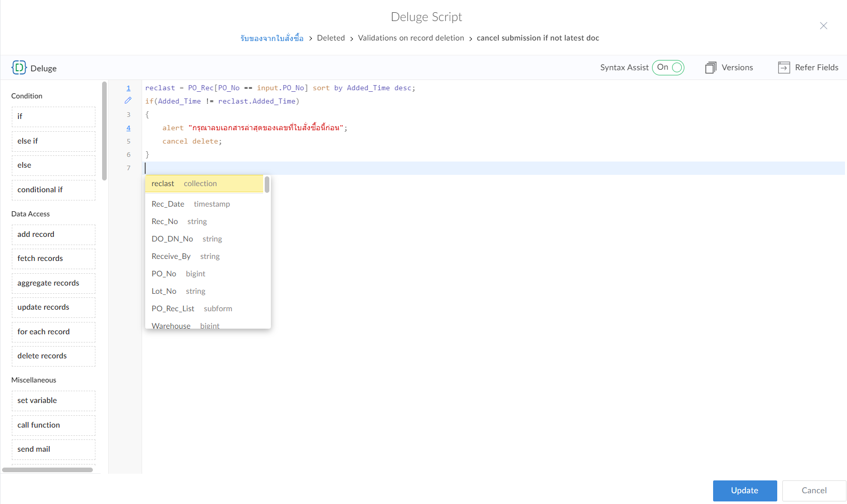Click the Cancel button

click(x=814, y=491)
